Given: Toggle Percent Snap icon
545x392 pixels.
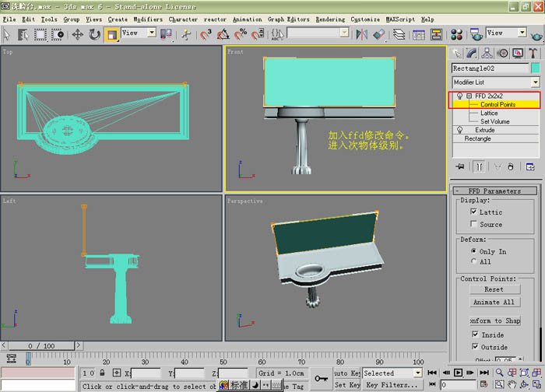Looking at the screenshot, I should pos(241,34).
